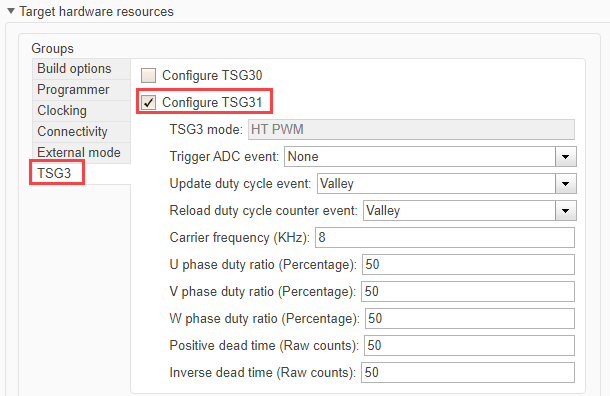Screen dimensions: 610x396
Task: Select the W phase duty ratio field
Action: coord(470,319)
